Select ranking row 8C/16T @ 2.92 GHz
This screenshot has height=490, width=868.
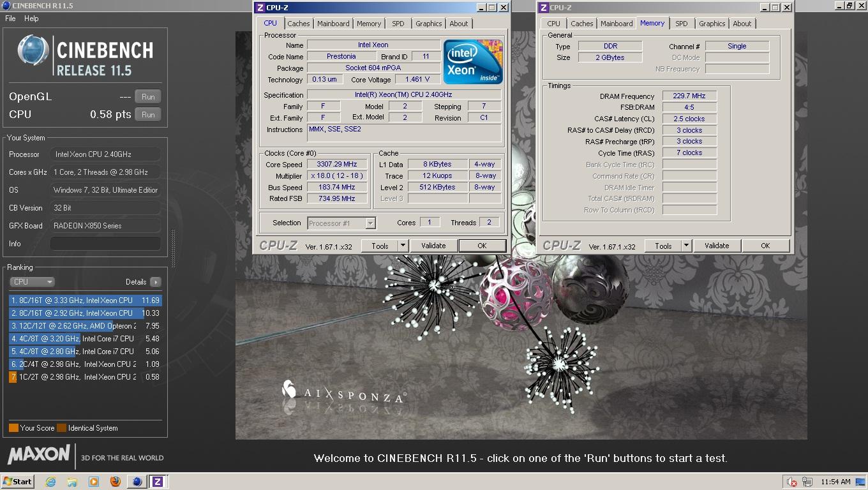[86, 313]
